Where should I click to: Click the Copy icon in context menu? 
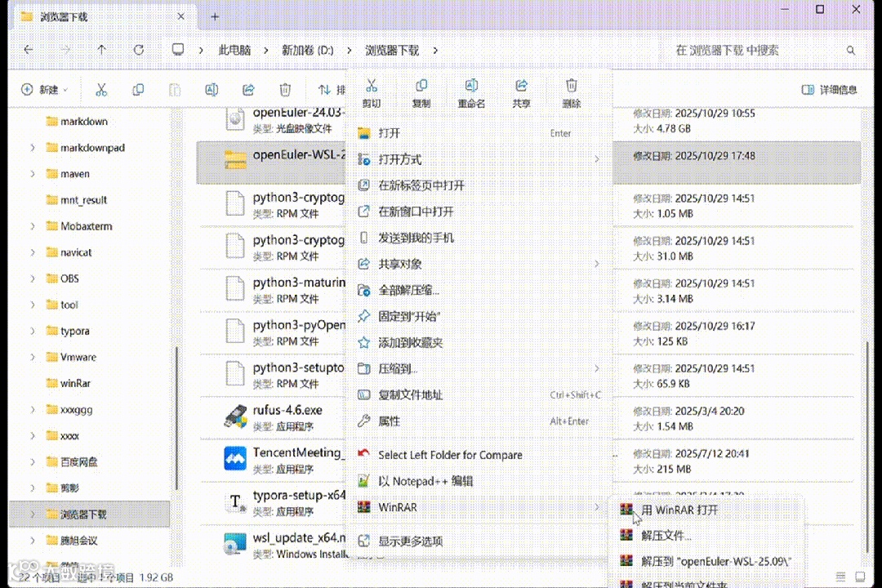[421, 86]
